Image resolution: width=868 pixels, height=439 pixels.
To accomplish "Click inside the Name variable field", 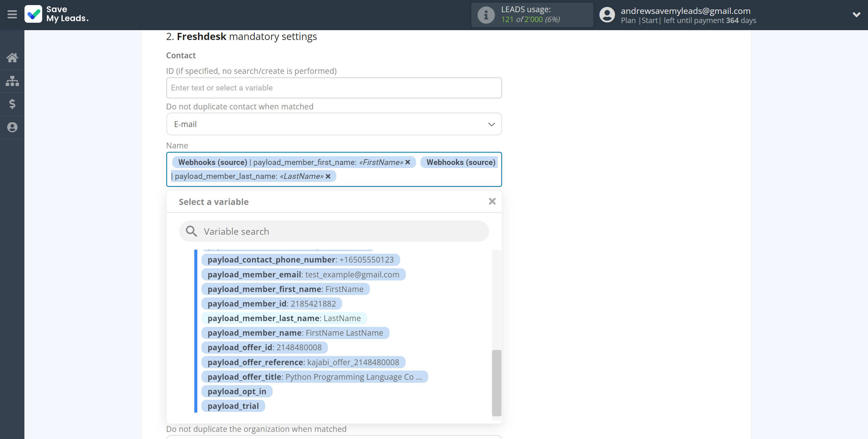I will tap(334, 169).
